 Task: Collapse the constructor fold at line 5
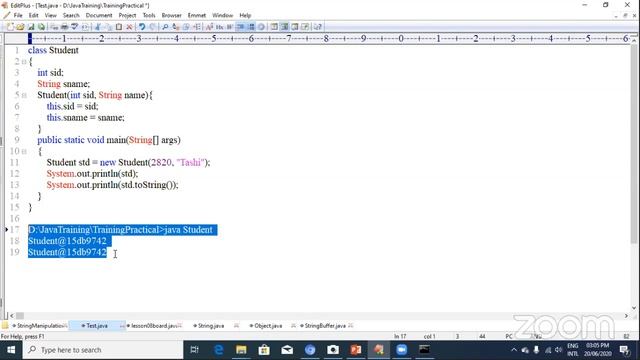pos(24,95)
